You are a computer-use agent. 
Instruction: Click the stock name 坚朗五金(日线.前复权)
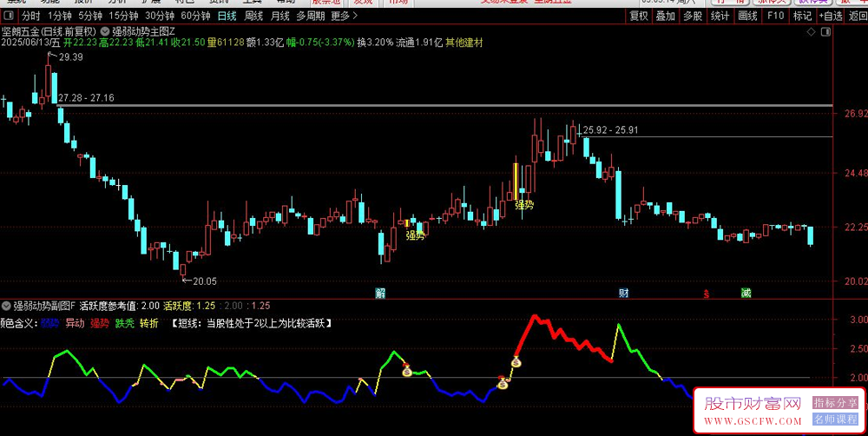49,31
